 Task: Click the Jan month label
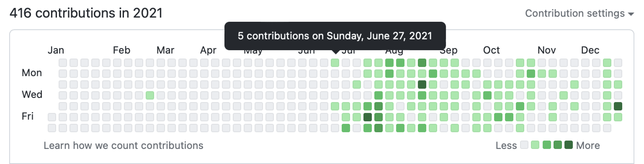coord(56,50)
